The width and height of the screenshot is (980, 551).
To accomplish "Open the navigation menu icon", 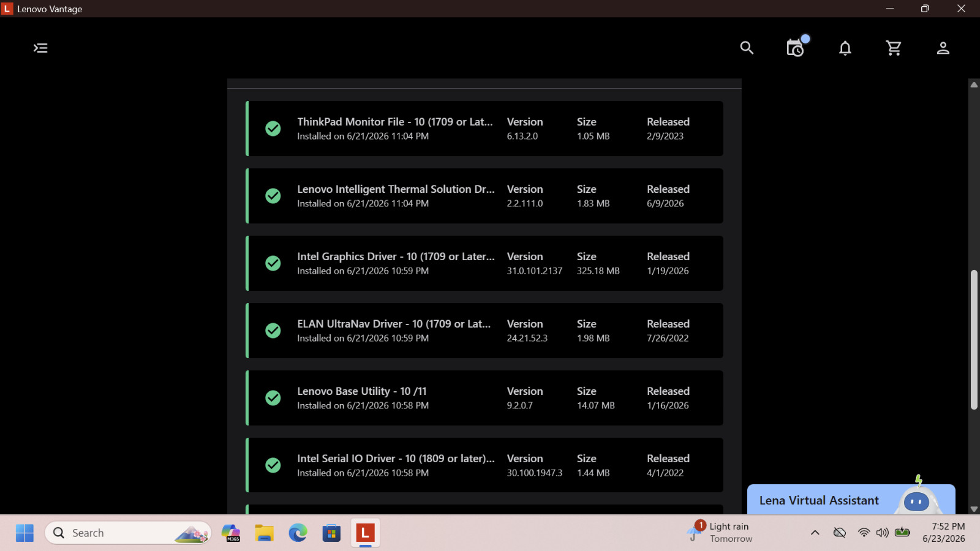I will tap(40, 48).
